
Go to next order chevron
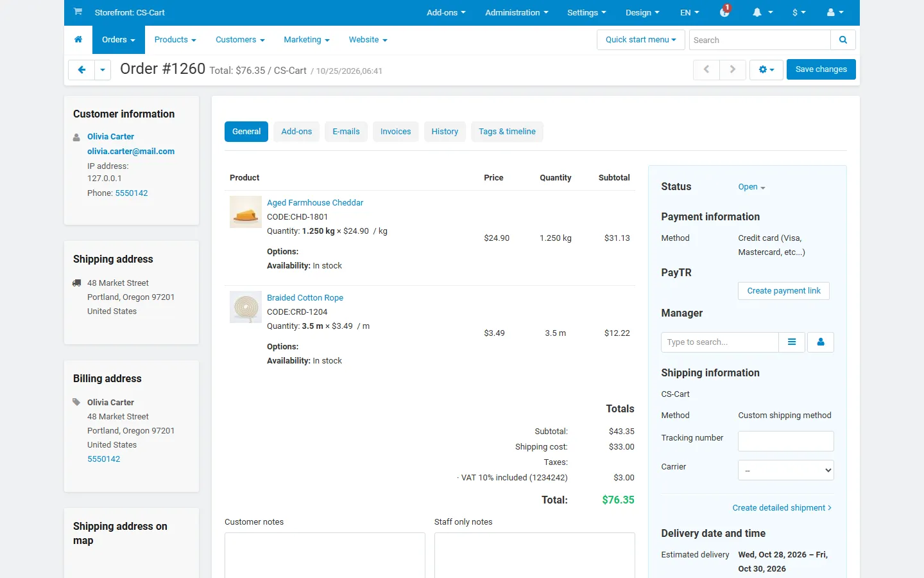(x=732, y=69)
